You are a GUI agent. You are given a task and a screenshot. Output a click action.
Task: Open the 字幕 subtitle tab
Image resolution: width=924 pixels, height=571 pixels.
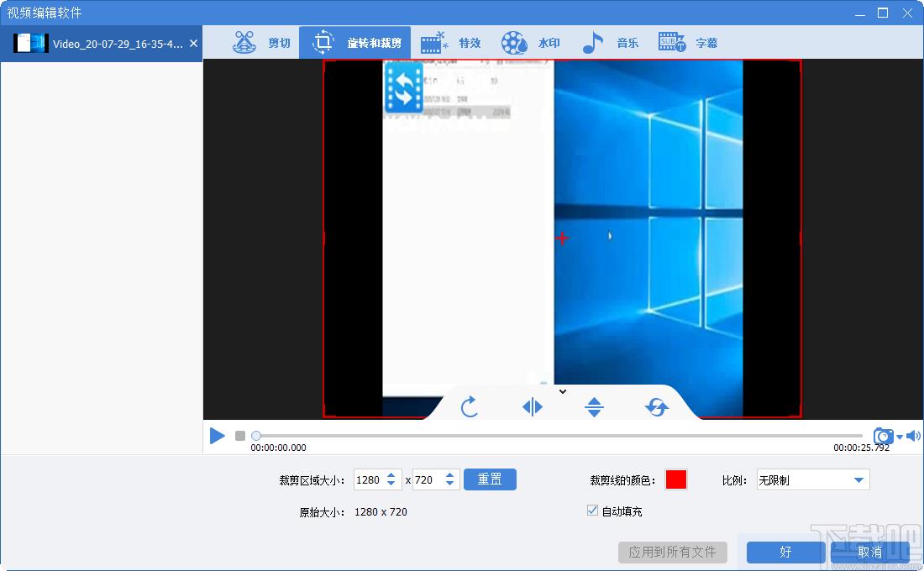click(x=688, y=43)
